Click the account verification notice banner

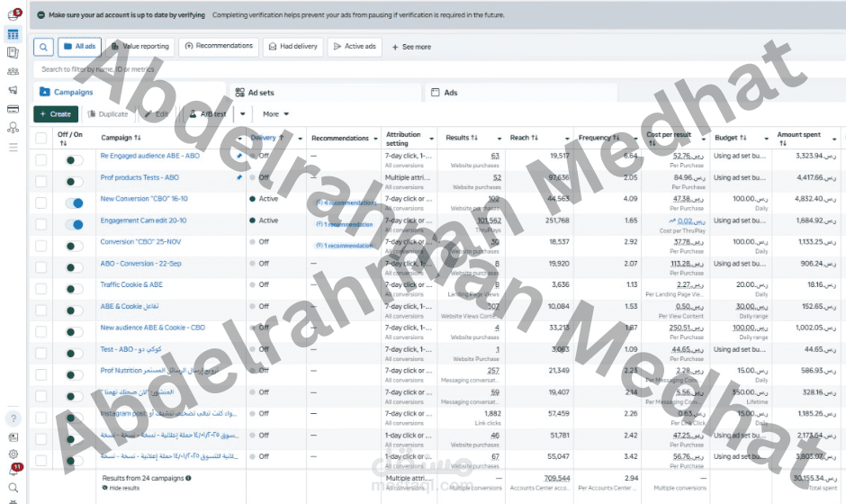pos(437,15)
